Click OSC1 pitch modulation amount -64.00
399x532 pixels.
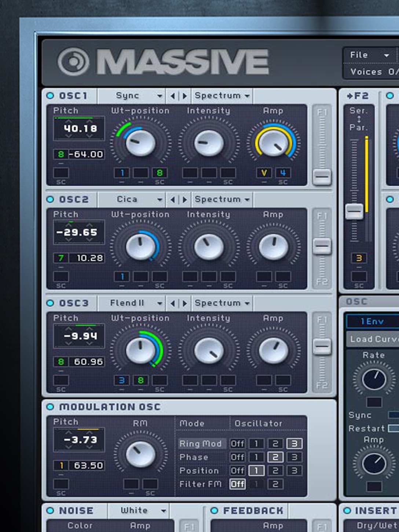tap(86, 154)
